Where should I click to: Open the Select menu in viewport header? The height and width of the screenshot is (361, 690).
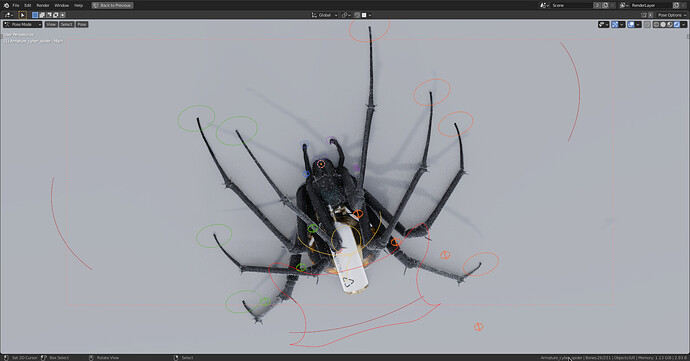tap(66, 24)
